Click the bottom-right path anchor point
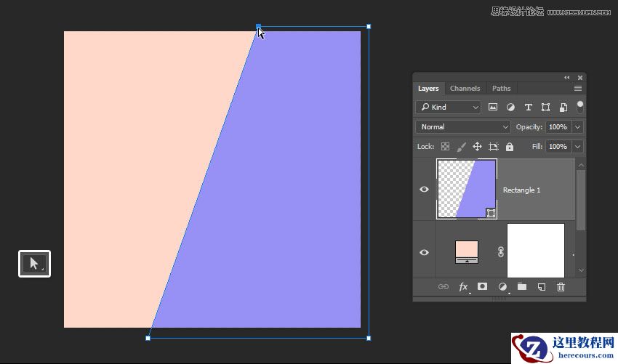This screenshot has height=364, width=618. [x=369, y=338]
